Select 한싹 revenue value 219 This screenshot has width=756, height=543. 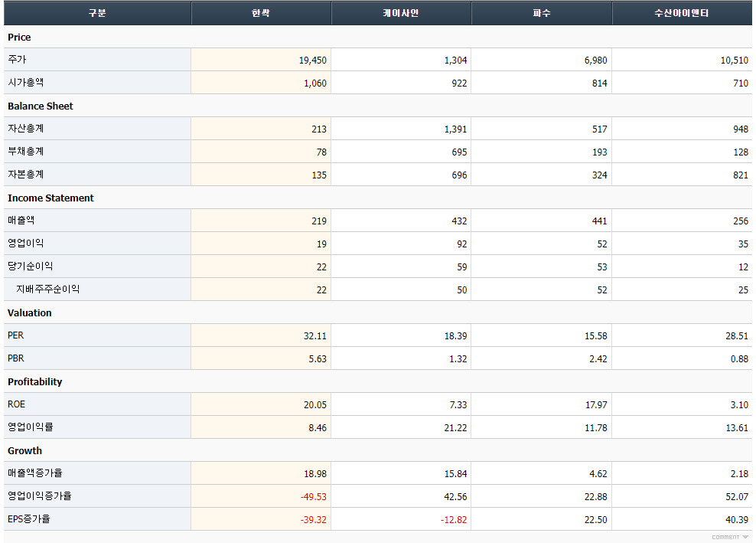[318, 221]
